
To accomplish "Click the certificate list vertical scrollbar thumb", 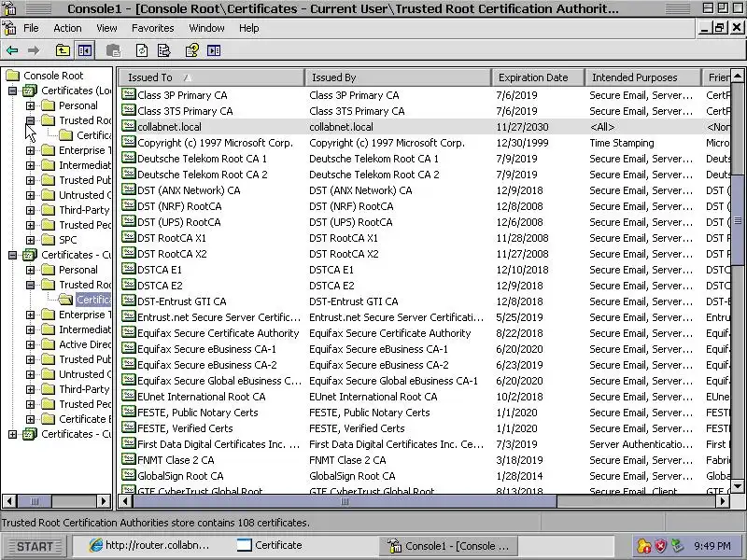I will [x=737, y=219].
